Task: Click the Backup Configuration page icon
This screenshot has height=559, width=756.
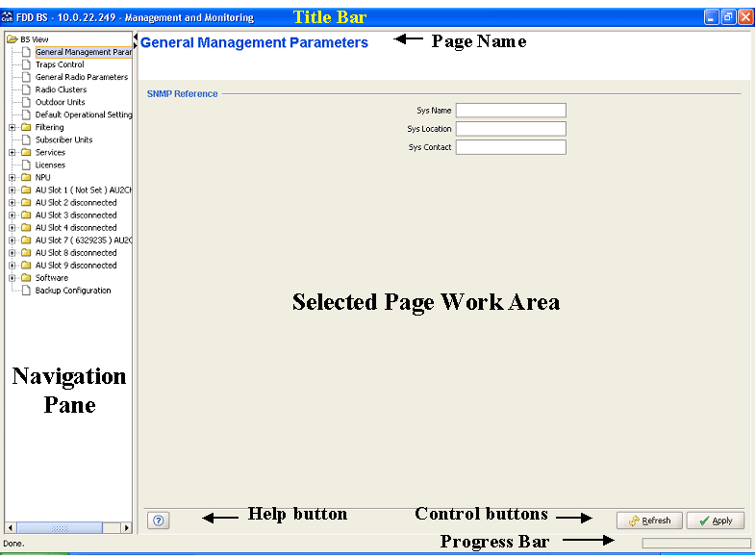Action: pos(26,291)
